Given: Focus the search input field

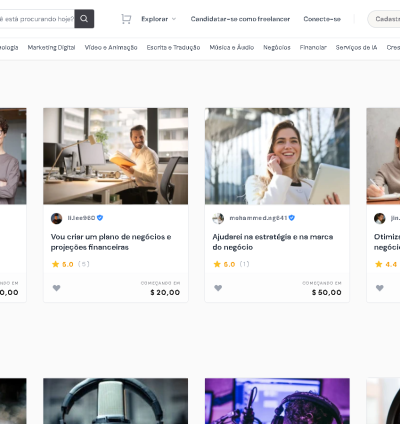Looking at the screenshot, I should click(37, 19).
